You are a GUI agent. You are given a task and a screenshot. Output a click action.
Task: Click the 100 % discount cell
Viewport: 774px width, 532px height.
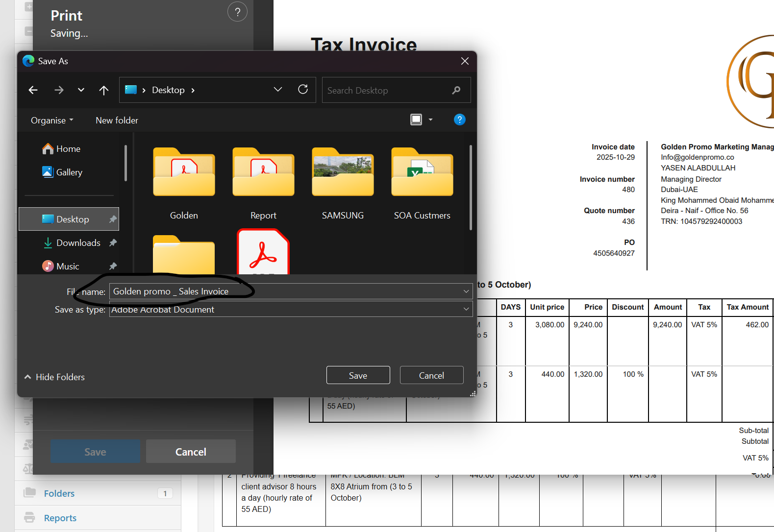633,374
